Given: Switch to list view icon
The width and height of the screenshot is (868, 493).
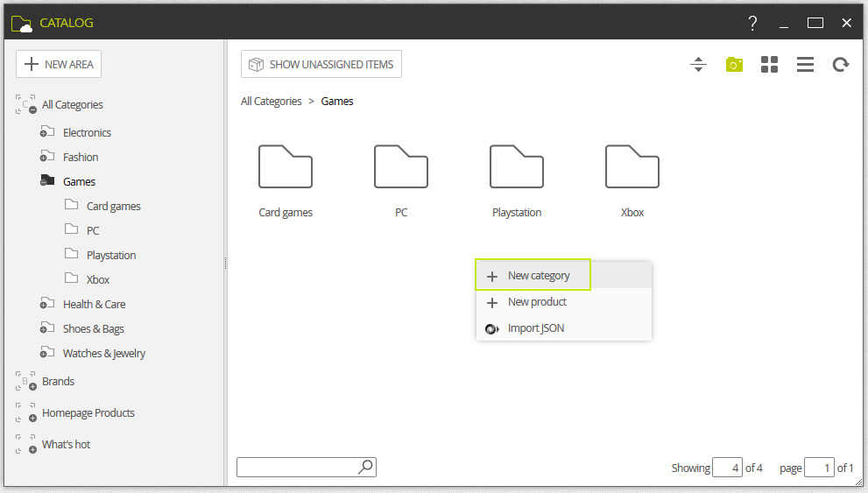Looking at the screenshot, I should (805, 65).
